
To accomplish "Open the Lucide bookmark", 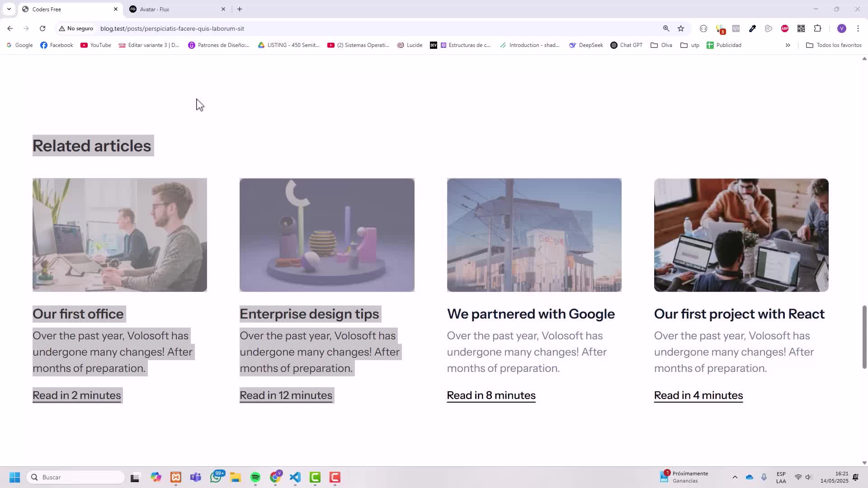I will [410, 45].
